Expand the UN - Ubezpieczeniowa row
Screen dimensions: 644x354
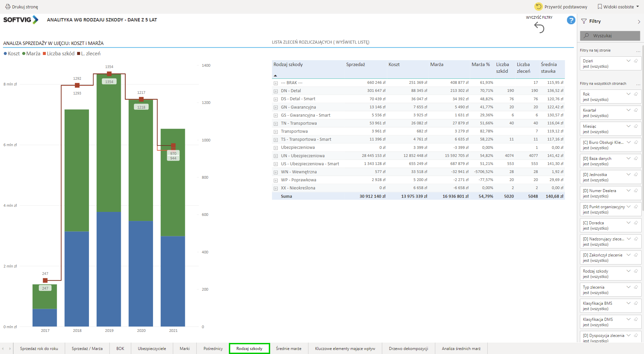coord(276,156)
